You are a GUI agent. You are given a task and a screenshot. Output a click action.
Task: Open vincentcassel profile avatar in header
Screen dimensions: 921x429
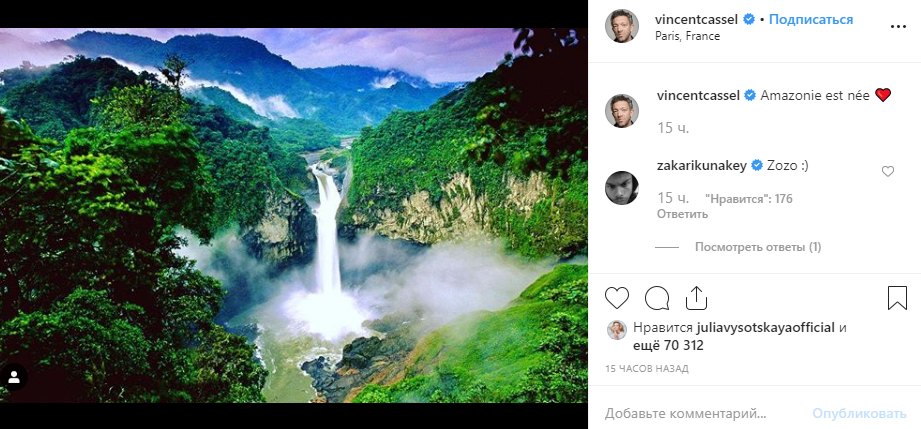coord(622,27)
